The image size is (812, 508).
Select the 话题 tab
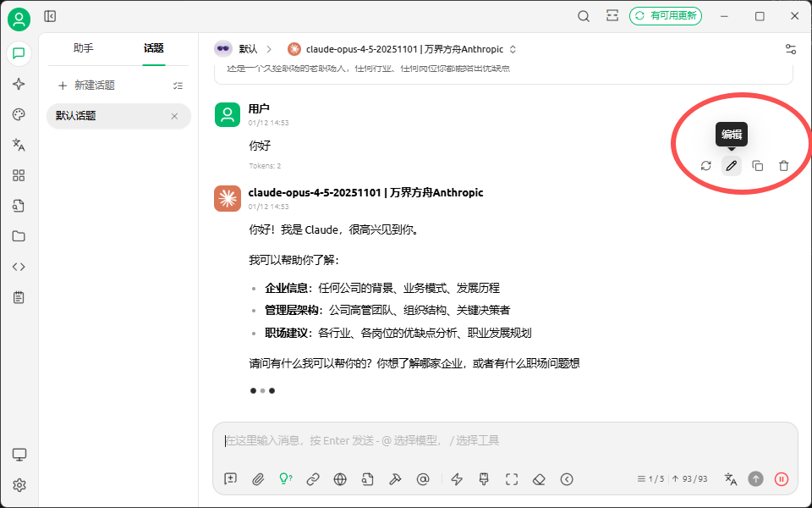154,48
